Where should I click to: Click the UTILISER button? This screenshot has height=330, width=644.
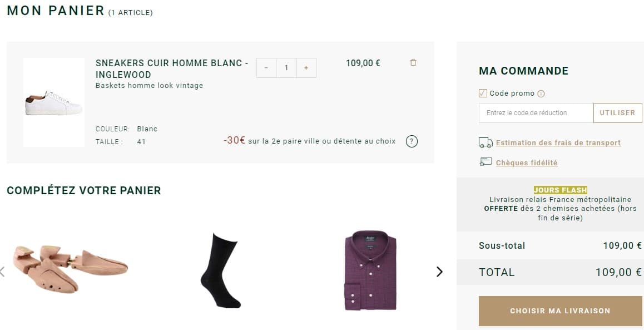[617, 112]
